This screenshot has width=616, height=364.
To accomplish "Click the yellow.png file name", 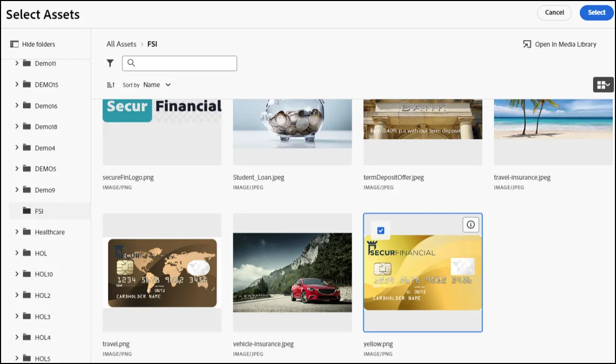I will 378,344.
